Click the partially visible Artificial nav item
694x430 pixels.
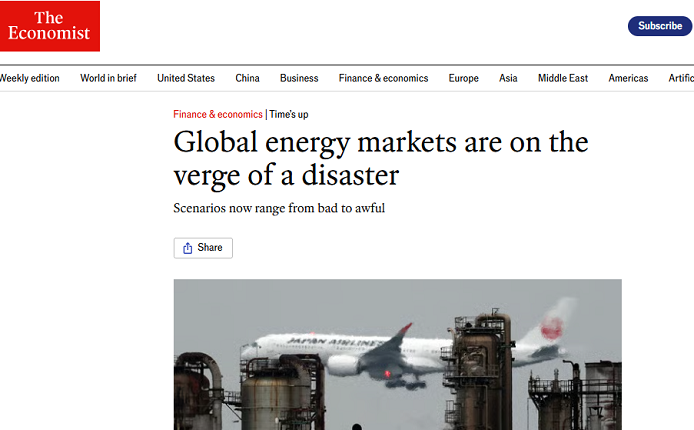(682, 78)
